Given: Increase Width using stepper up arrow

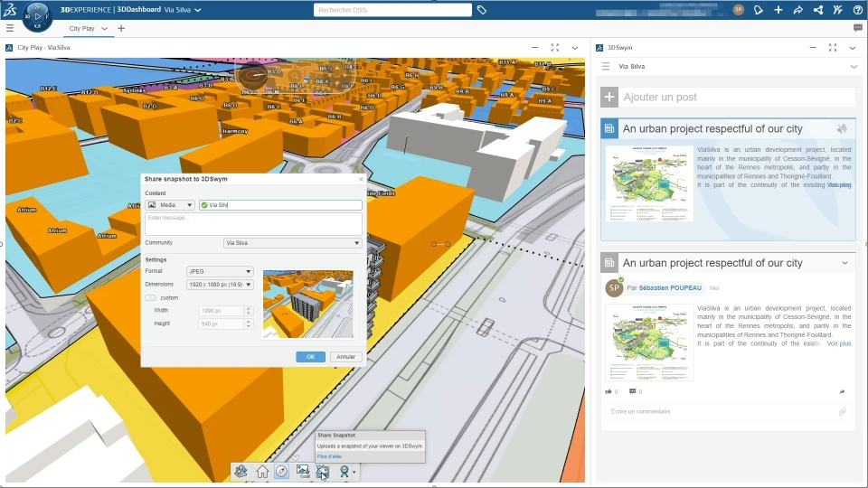Looking at the screenshot, I should tap(248, 309).
